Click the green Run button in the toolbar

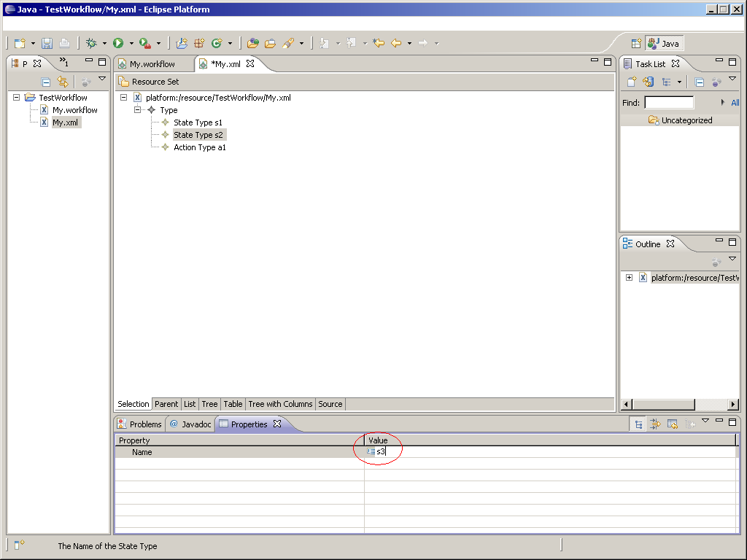(x=118, y=44)
